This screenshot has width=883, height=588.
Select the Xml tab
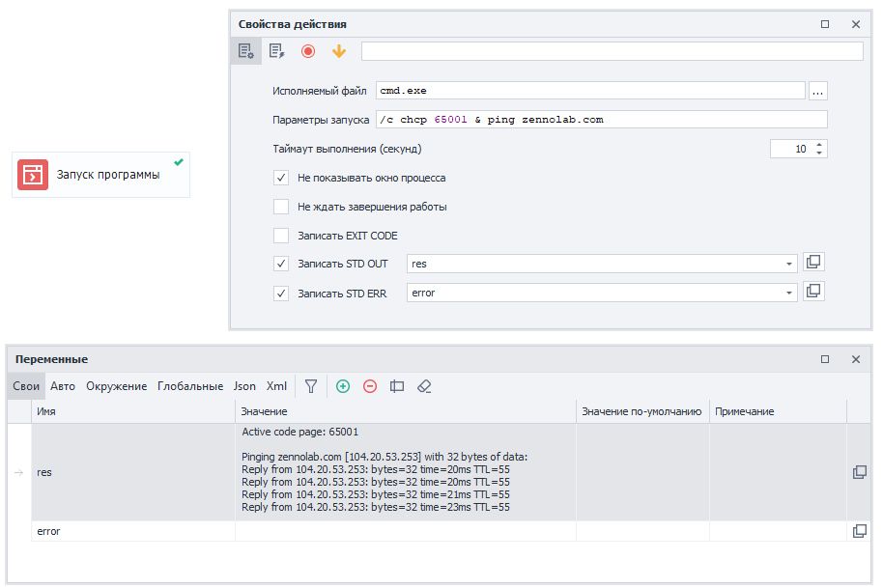tap(276, 386)
